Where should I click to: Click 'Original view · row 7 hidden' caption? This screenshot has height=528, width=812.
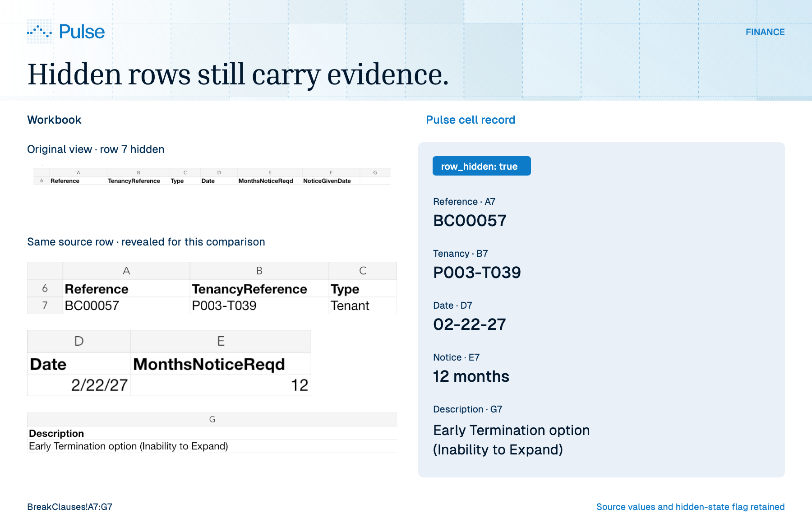[x=96, y=149]
